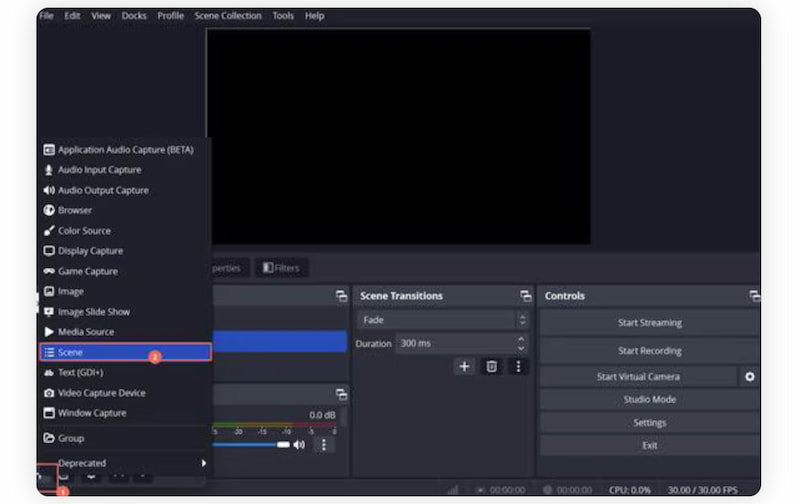Click the picture icon beside Image
The image size is (800, 504).
tap(49, 291)
